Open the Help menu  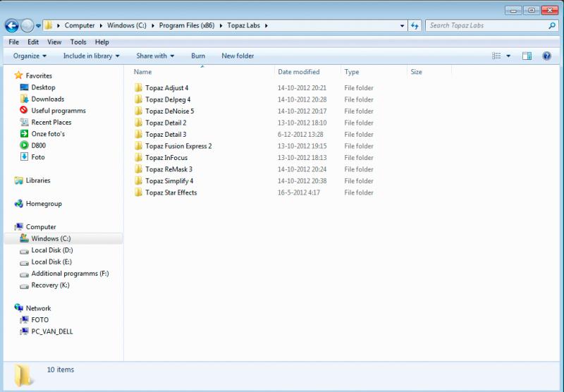click(x=102, y=42)
